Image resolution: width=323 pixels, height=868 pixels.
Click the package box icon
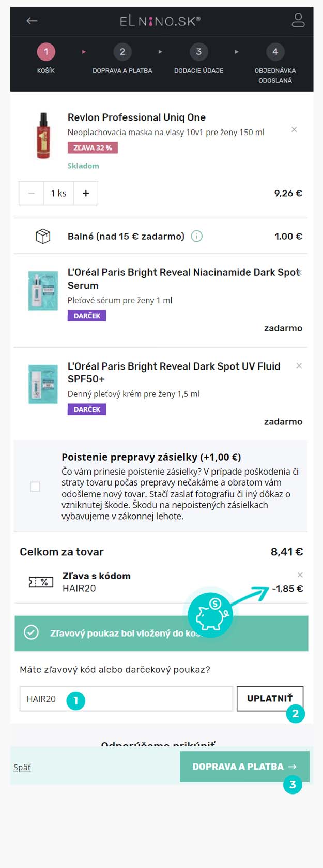[43, 236]
